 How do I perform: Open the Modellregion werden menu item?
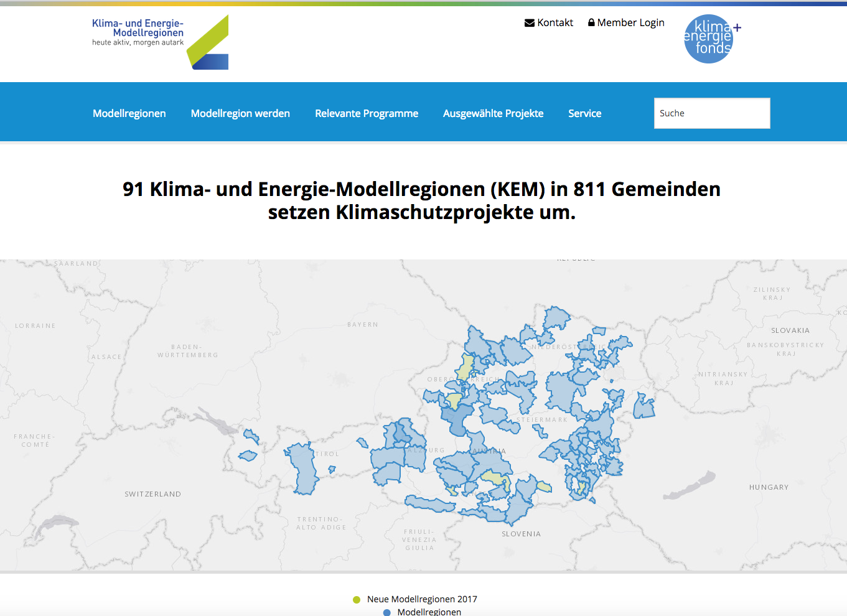click(x=240, y=113)
